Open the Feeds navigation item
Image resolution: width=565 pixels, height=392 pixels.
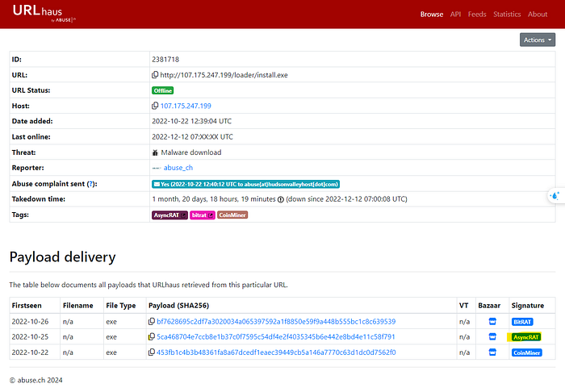477,15
